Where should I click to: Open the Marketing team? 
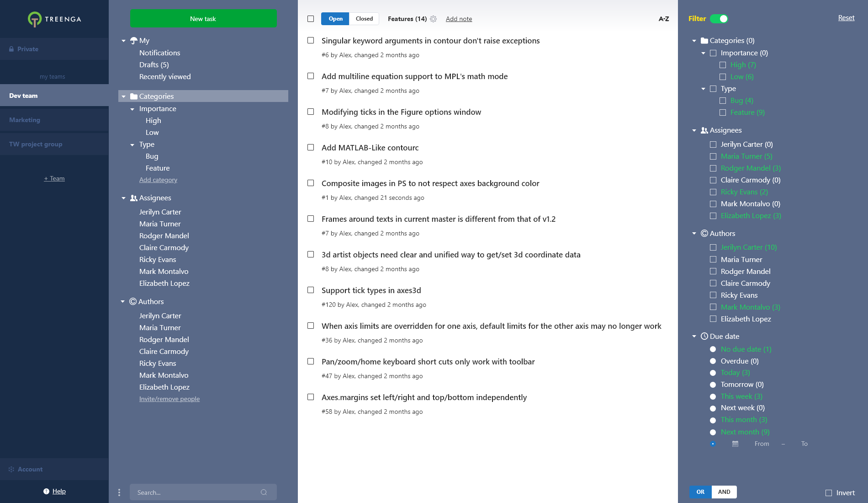pos(25,120)
